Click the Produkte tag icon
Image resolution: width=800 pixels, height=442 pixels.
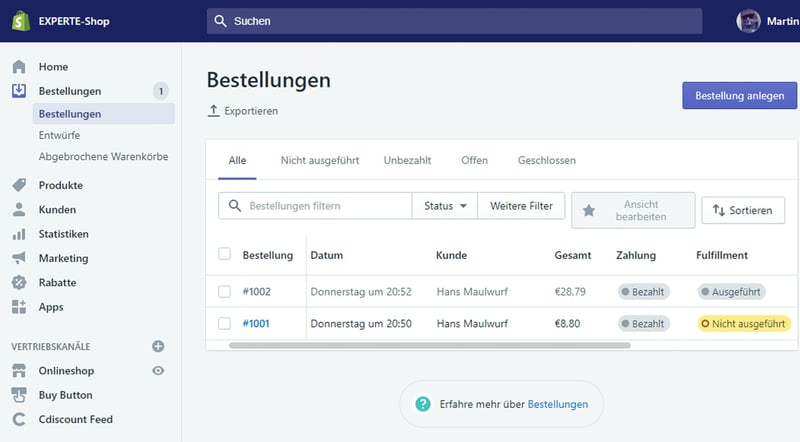(19, 186)
